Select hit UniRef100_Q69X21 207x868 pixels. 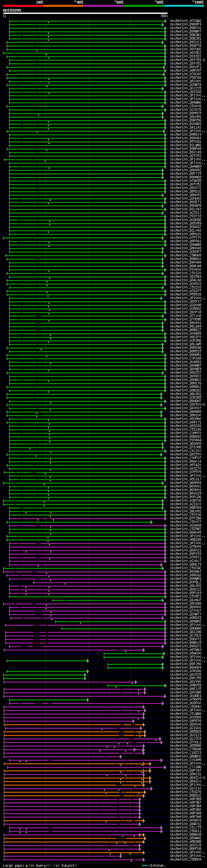coord(186,550)
